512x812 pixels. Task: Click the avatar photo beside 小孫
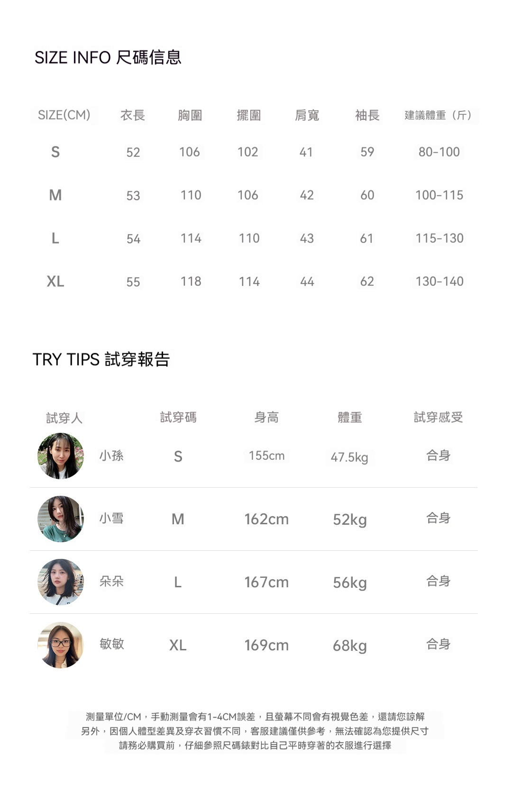[61, 456]
